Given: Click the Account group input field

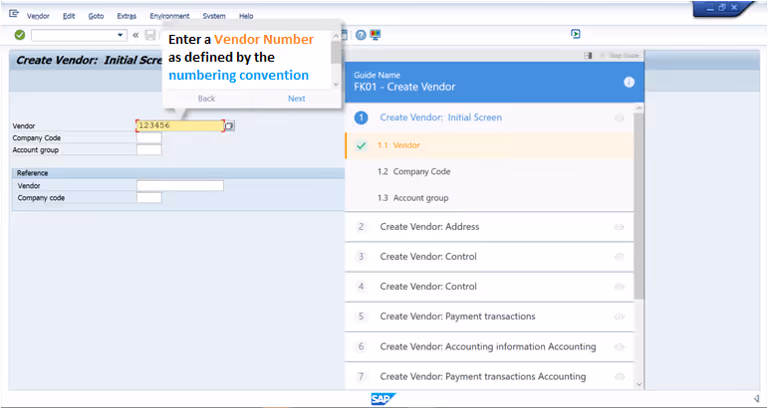Looking at the screenshot, I should [149, 150].
